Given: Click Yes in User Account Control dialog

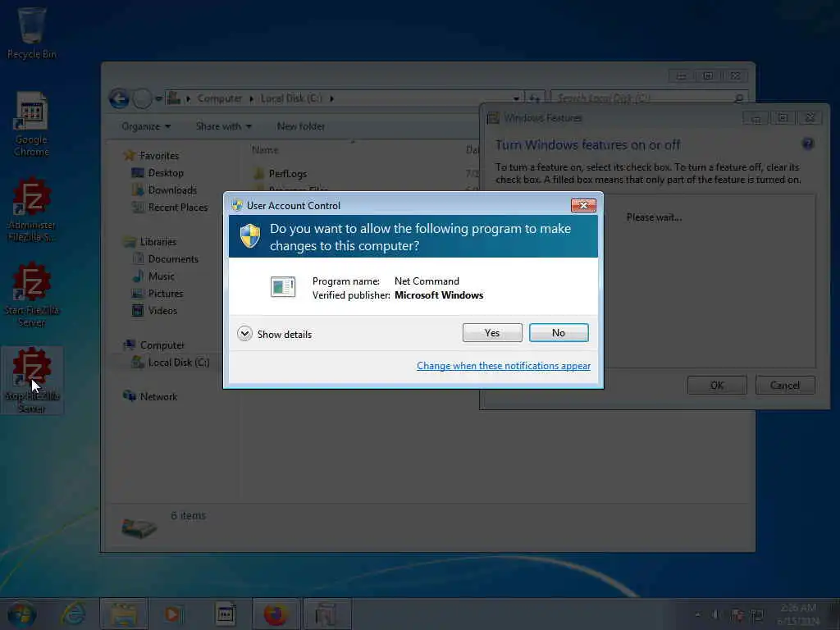Looking at the screenshot, I should [492, 333].
